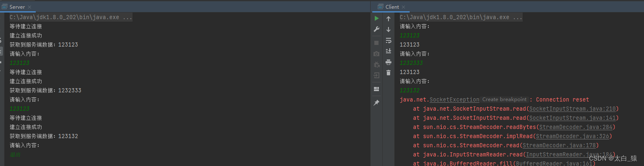This screenshot has width=644, height=166.
Task: Open the SocketException class link
Action: tap(454, 99)
